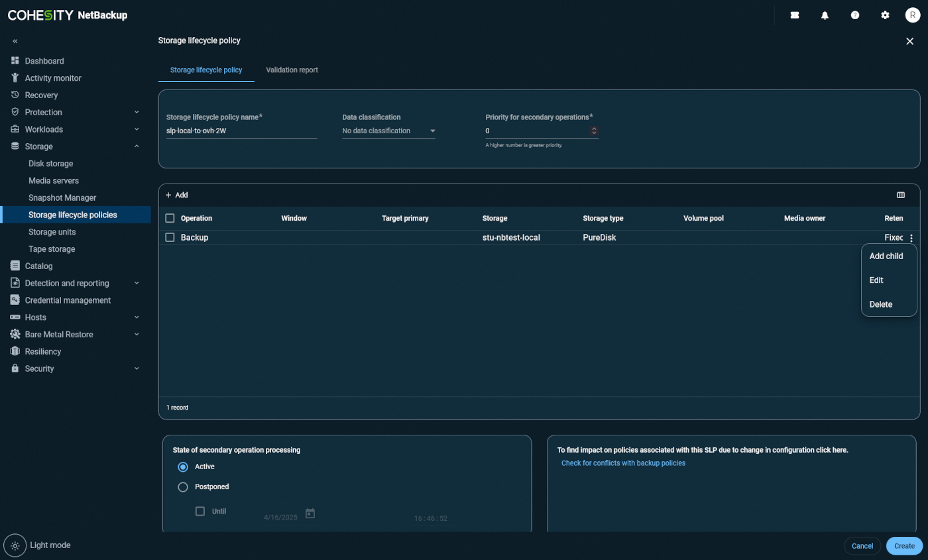
Task: Collapse the Storage sidebar section
Action: coord(137,146)
